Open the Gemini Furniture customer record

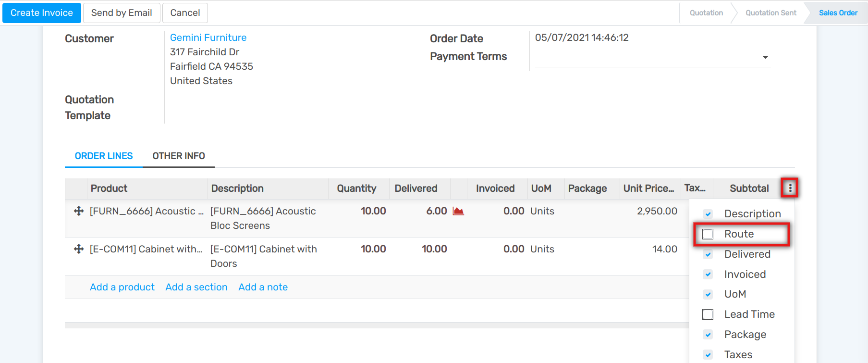(x=208, y=37)
